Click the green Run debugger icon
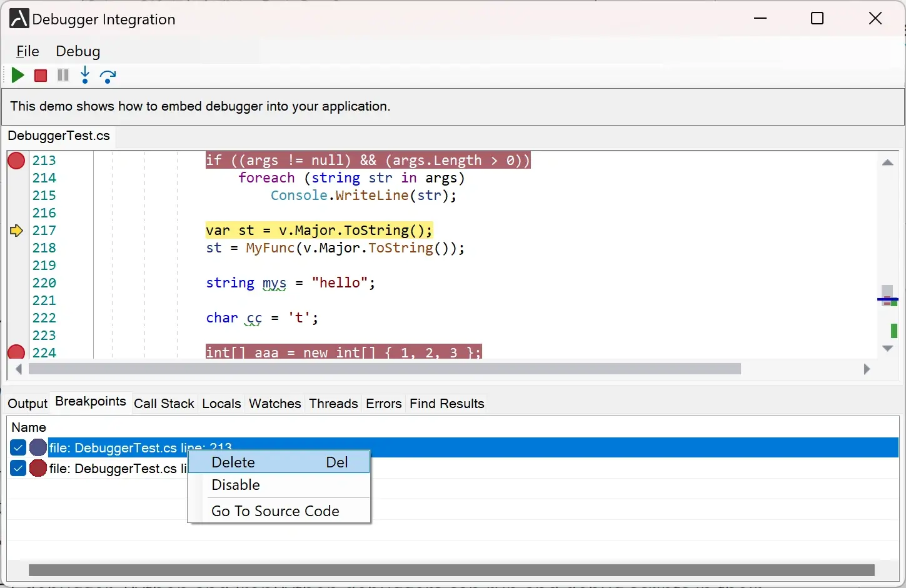 click(x=18, y=75)
